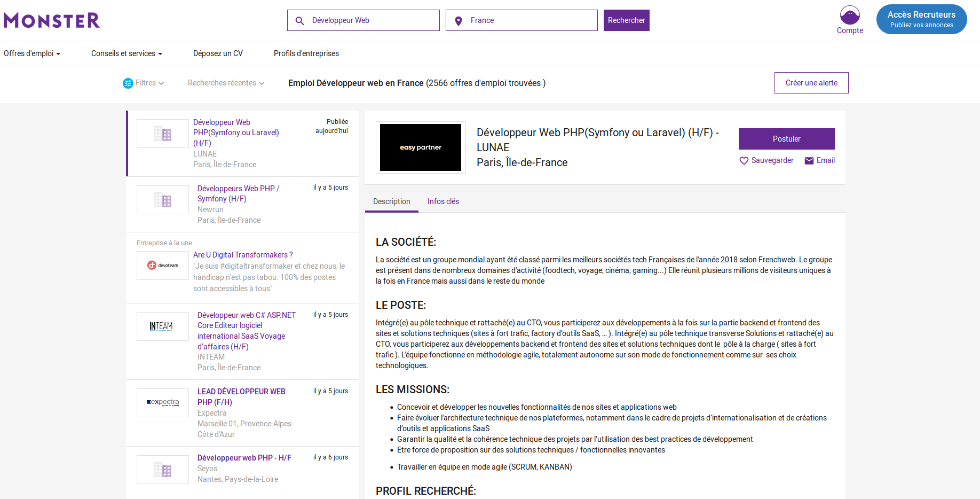980x499 pixels.
Task: Click the Newrun company name
Action: tap(210, 209)
